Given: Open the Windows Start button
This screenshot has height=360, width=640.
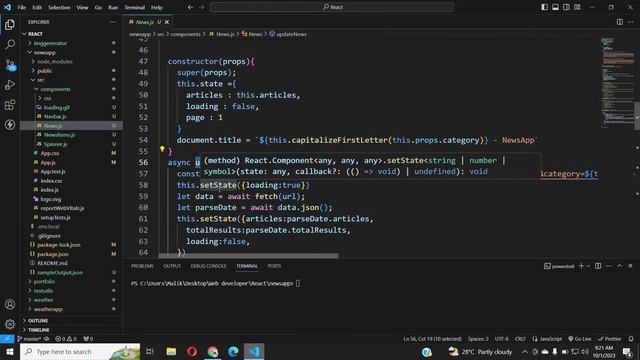Looking at the screenshot, I should 10,351.
